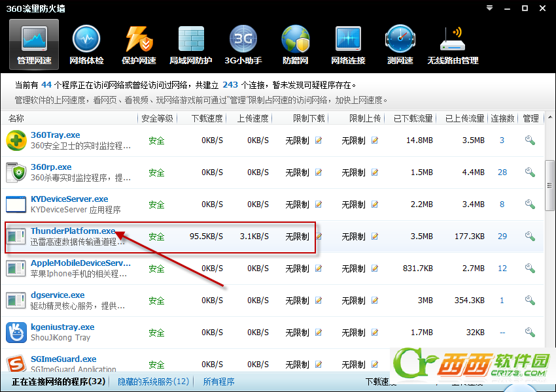
Task: Click manage wrench for ThunderPlatform.exe
Action: tap(530, 237)
